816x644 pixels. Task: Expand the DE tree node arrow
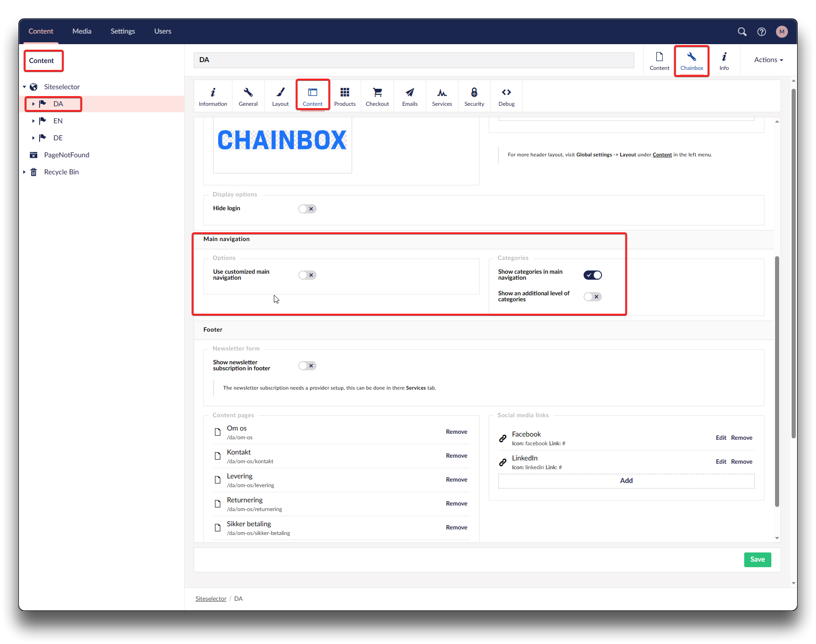click(33, 138)
